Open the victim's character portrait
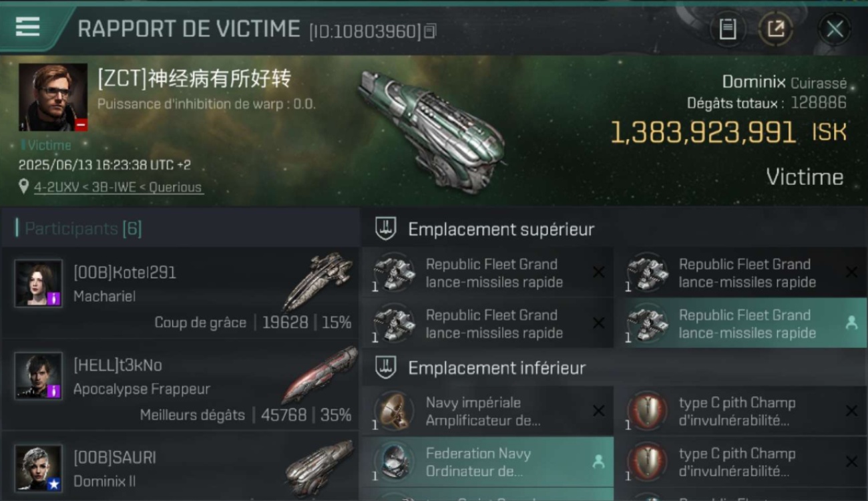The image size is (868, 501). [53, 98]
